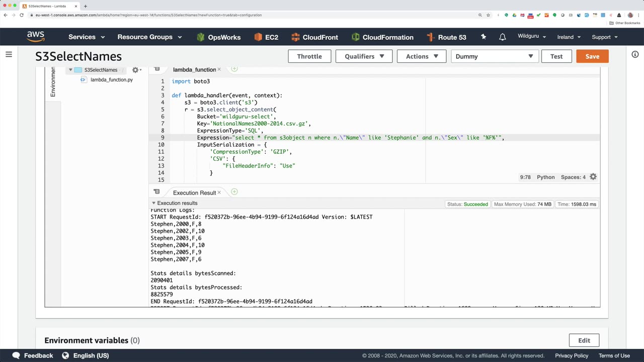Open file tree gear settings icon
This screenshot has height=362, width=644.
(x=135, y=70)
